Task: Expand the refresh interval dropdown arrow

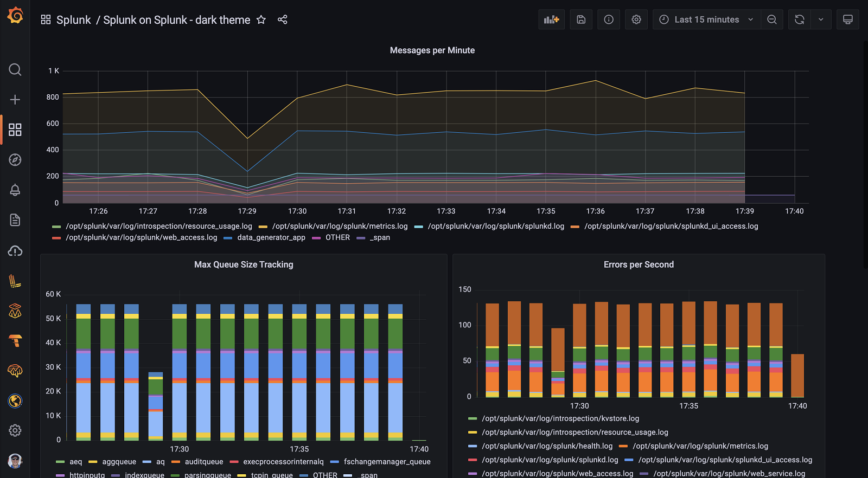Action: pyautogui.click(x=821, y=20)
